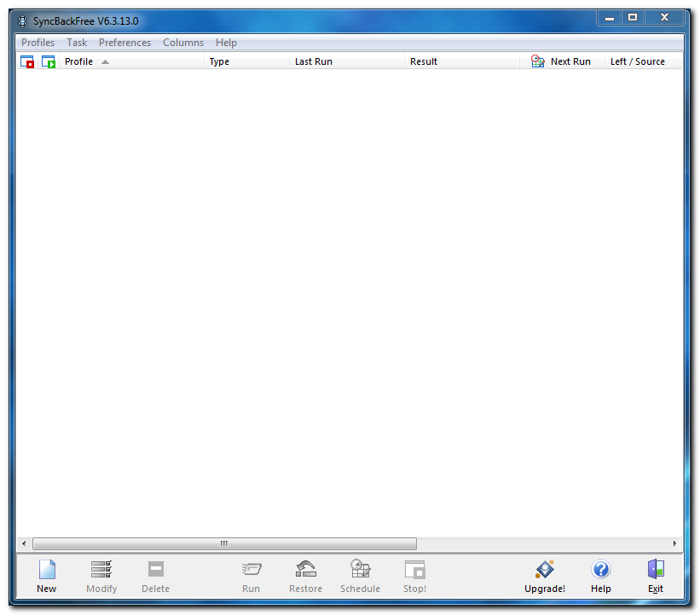Screen dimensions: 700x615
Task: Click the Left / Source column header
Action: tap(644, 61)
